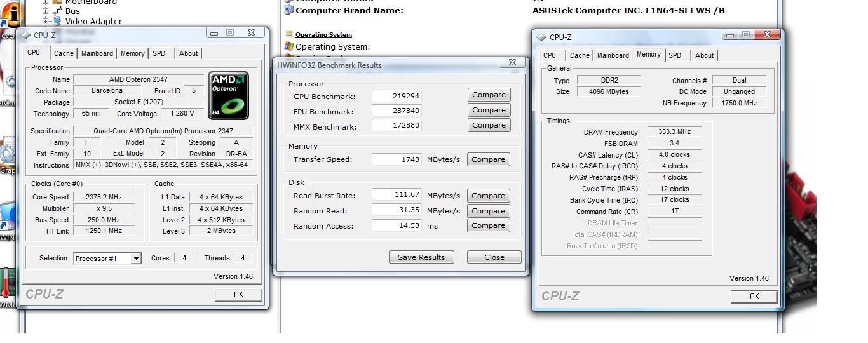Screen dimensions: 868x343
Task: Click the Random Access value 14.53
Action: (x=397, y=225)
